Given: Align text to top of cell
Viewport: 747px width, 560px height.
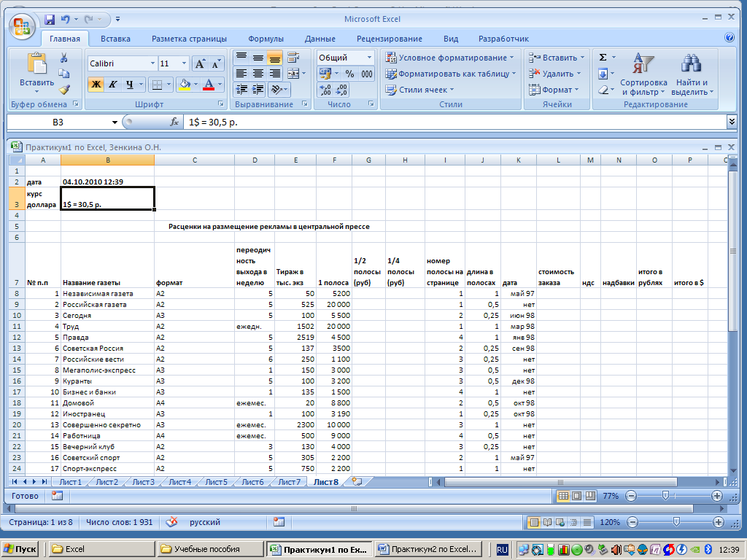Looking at the screenshot, I should 241,58.
